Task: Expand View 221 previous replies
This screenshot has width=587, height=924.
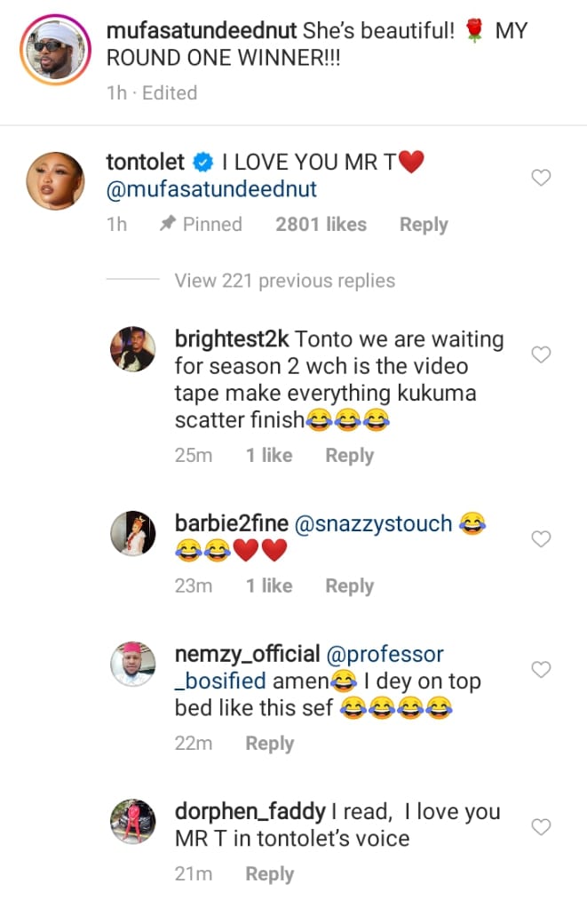Action: coord(284,281)
